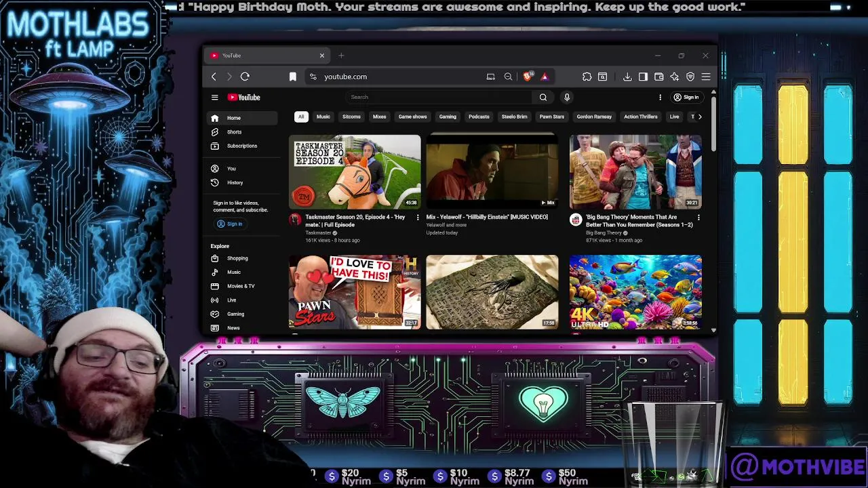Screen dimensions: 868x488
Task: Show next category chips with right arrow
Action: click(700, 117)
